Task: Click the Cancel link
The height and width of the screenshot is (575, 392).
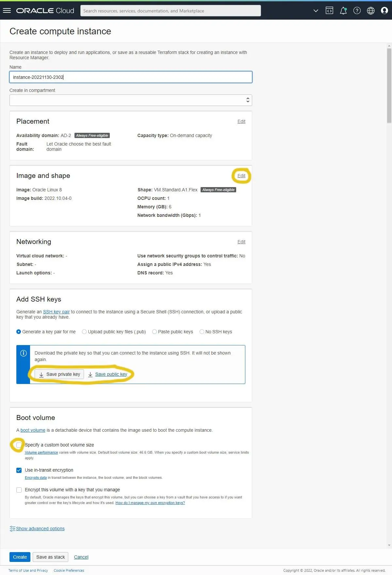Action: pyautogui.click(x=81, y=557)
